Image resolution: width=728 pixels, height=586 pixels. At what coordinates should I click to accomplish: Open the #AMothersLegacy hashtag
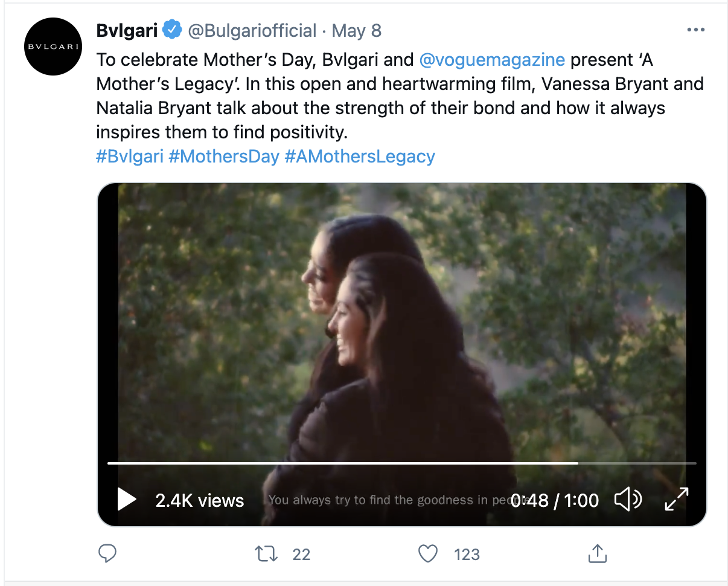[x=360, y=156]
